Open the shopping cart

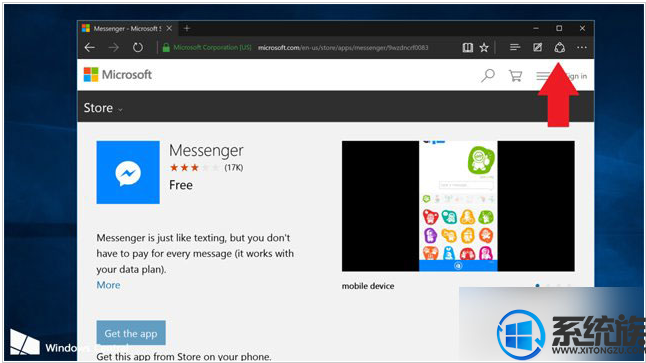click(x=515, y=75)
